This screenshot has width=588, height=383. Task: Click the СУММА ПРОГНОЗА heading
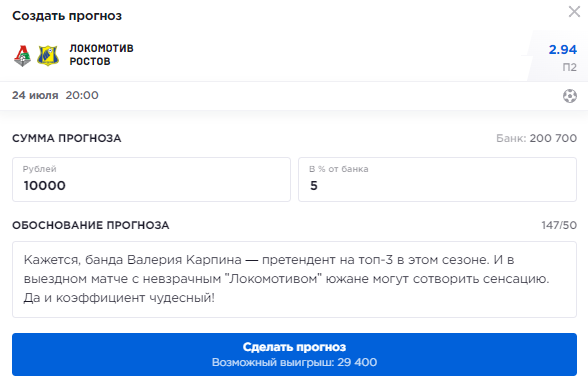click(x=66, y=138)
